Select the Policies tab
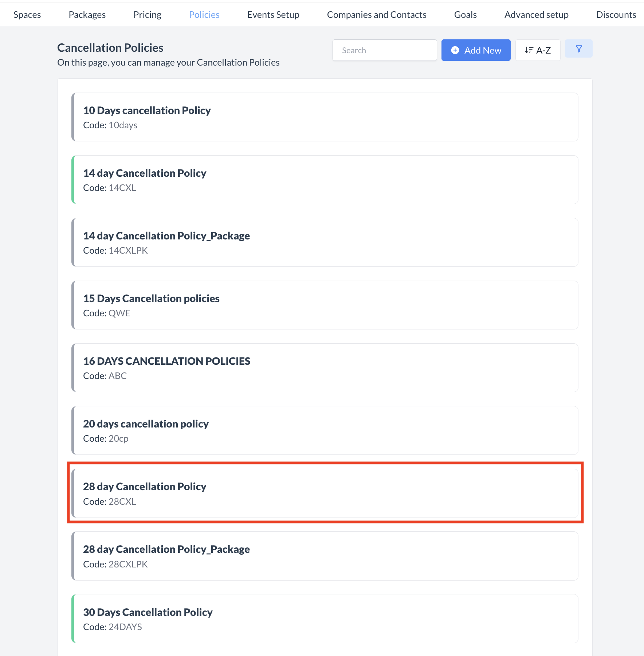The width and height of the screenshot is (644, 656). click(204, 15)
